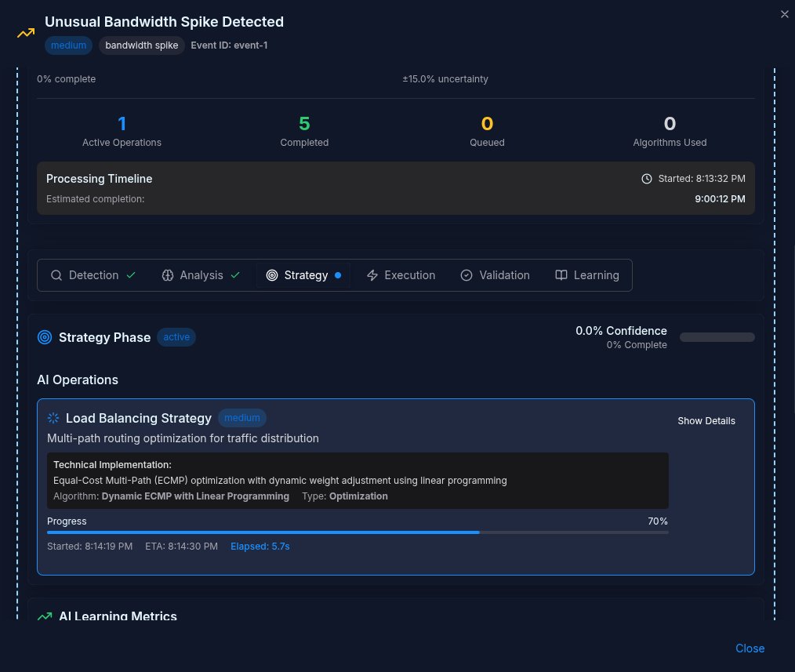
Task: Click the Unusual Bandwidth Spike Detected title
Action: [165, 22]
